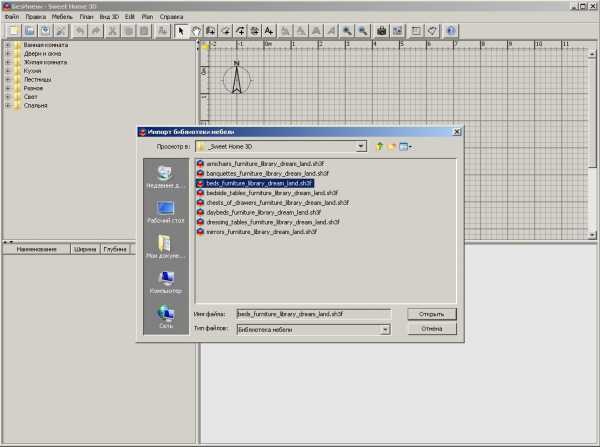The width and height of the screenshot is (600, 447).
Task: Open the My Documents (Мои документы) shortcut
Action: (165, 246)
